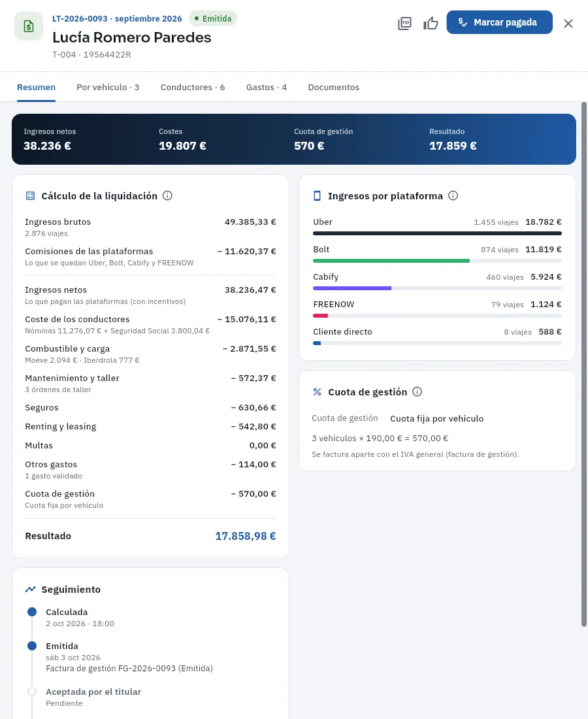This screenshot has width=588, height=719.
Task: Open the Por vehículo tab
Action: coord(108,87)
